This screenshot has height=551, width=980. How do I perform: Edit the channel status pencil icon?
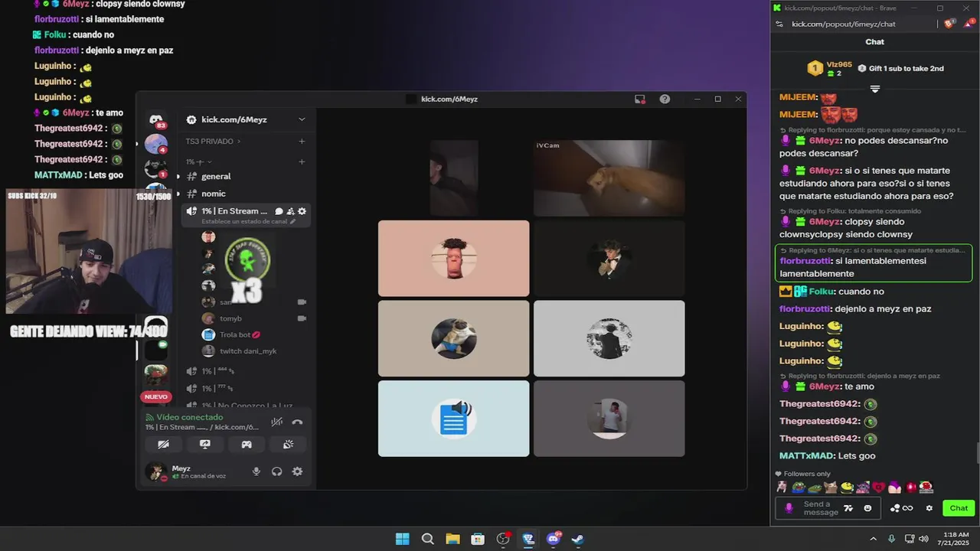point(292,222)
